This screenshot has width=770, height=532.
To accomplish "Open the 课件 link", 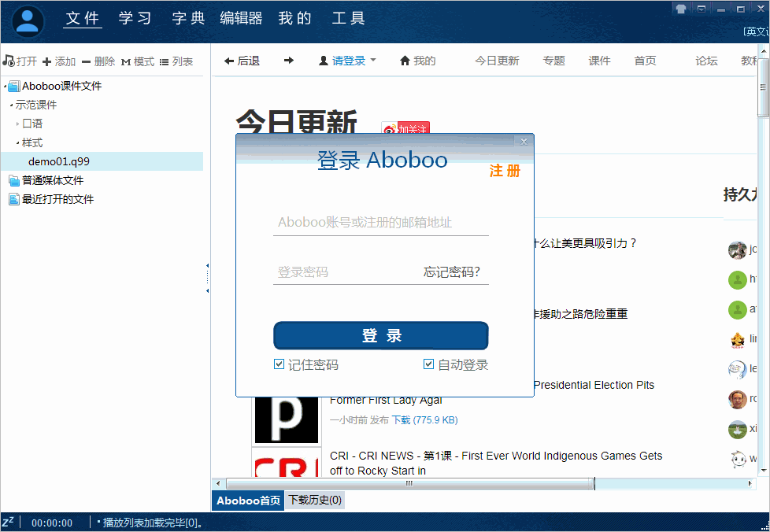I will tap(599, 61).
